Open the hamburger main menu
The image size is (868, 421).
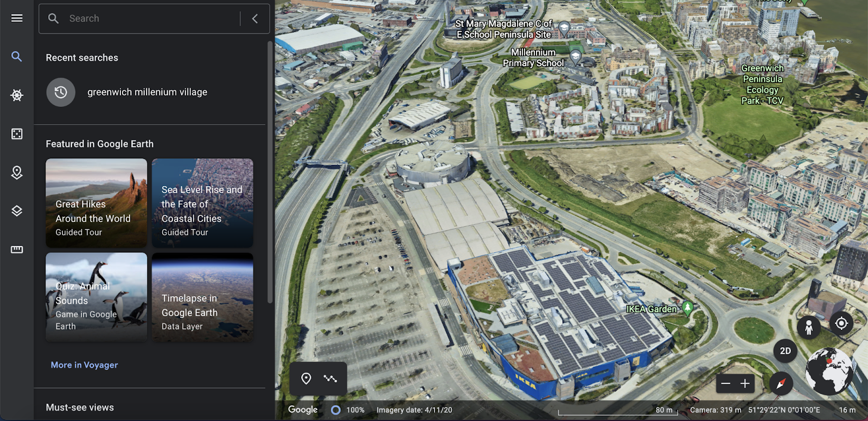(x=17, y=18)
